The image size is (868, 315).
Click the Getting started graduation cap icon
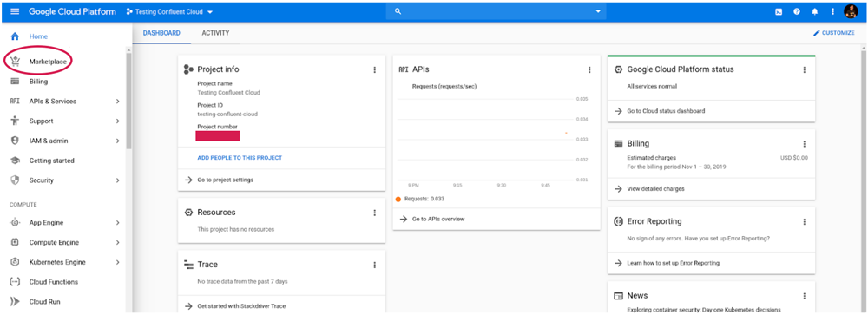[15, 161]
